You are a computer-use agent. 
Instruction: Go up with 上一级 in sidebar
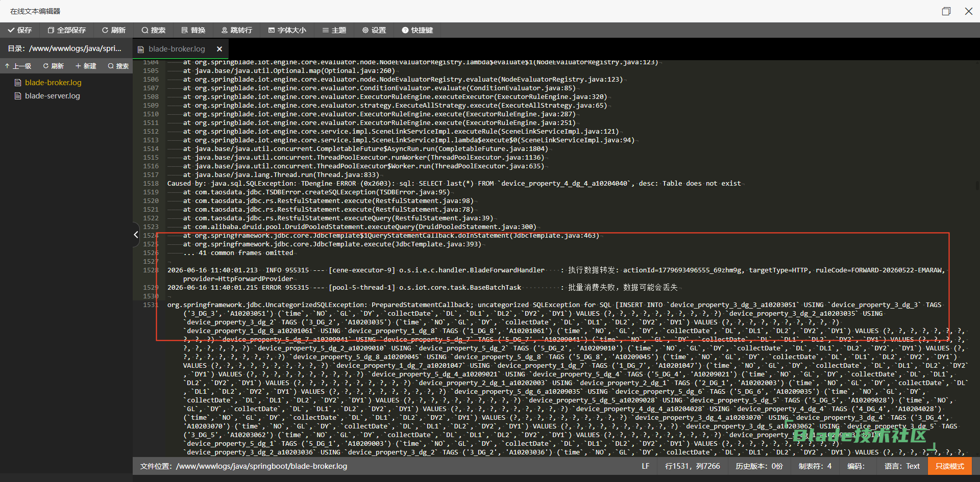(x=18, y=66)
